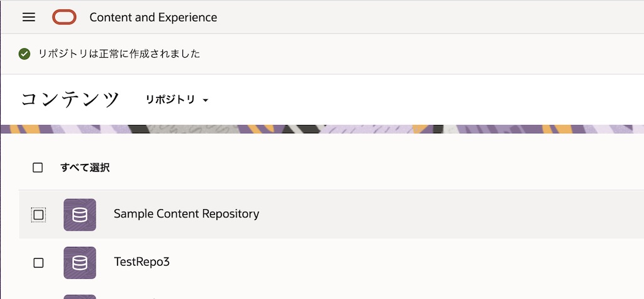
Task: Click the TestRepo3 database icon
Action: click(x=80, y=263)
